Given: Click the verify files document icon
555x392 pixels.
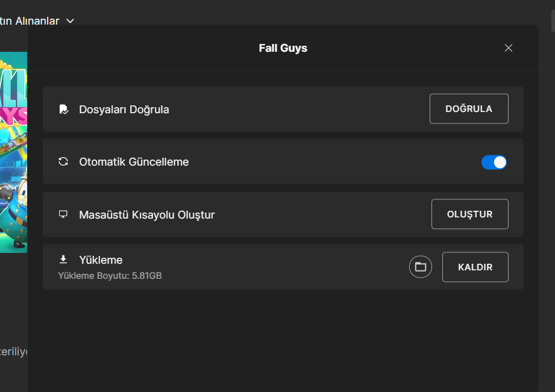Looking at the screenshot, I should click(x=63, y=110).
